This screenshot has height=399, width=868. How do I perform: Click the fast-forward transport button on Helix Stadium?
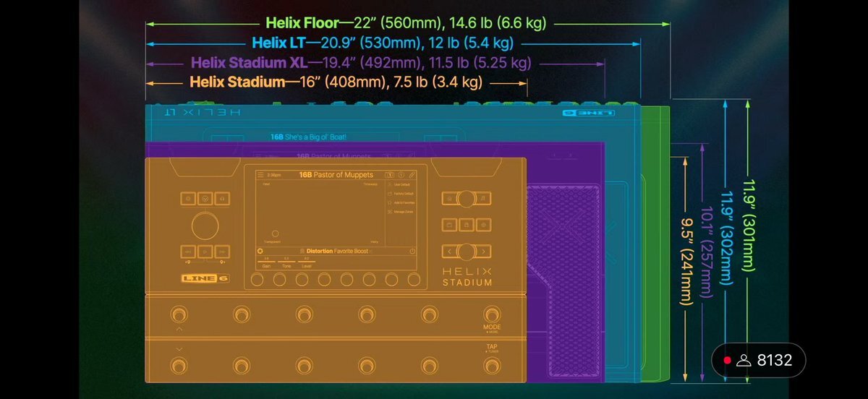tap(223, 252)
